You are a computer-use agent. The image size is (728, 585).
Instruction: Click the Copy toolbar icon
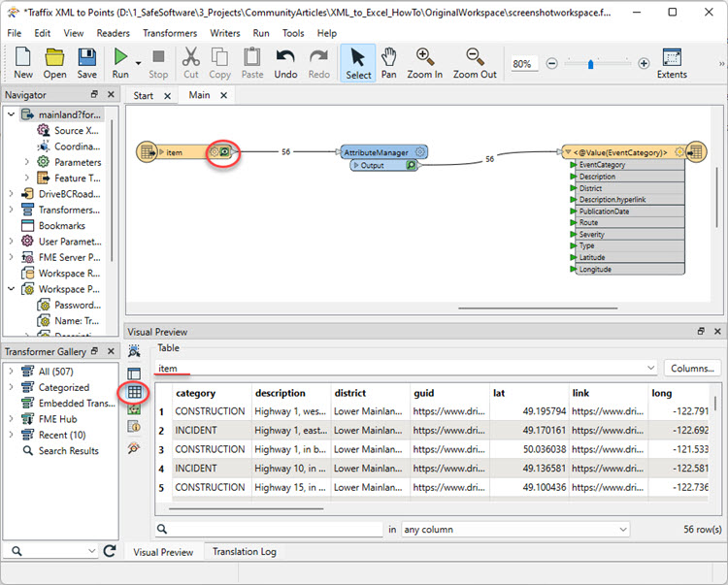[219, 63]
